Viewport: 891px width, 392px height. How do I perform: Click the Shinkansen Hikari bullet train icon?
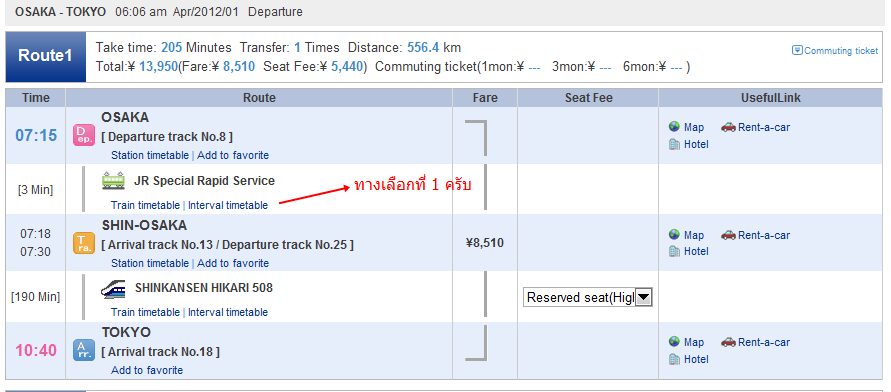tap(113, 289)
